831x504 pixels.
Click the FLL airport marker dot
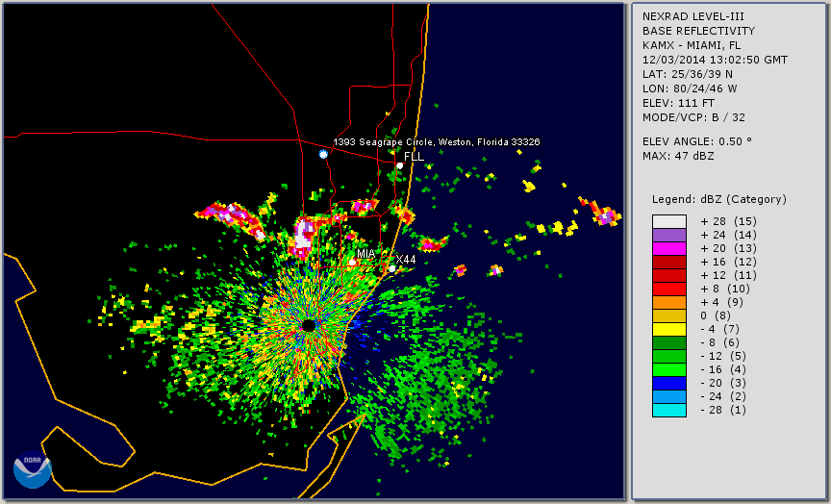399,165
